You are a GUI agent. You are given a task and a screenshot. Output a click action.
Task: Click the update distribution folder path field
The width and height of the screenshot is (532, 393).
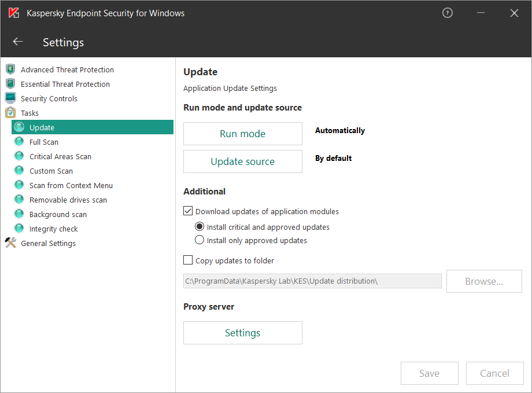click(x=312, y=281)
